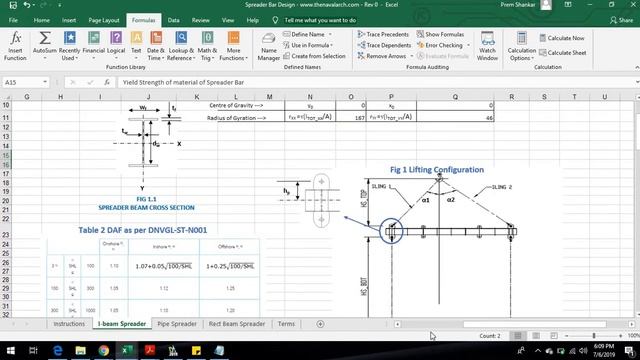Screen dimensions: 640x360
Task: Click the AutoSum sigma icon
Action: coord(44,38)
